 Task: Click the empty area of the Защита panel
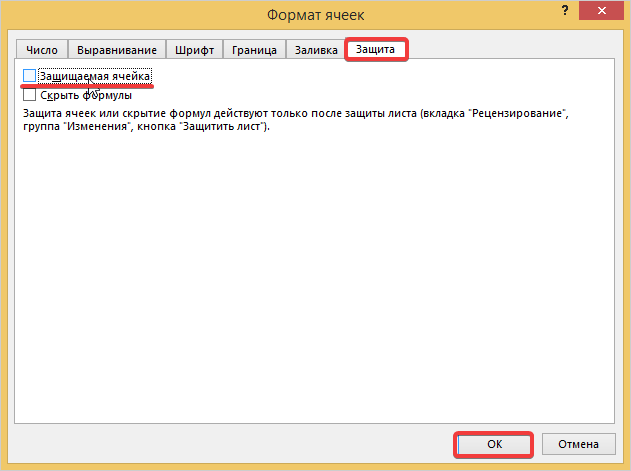coord(315,280)
